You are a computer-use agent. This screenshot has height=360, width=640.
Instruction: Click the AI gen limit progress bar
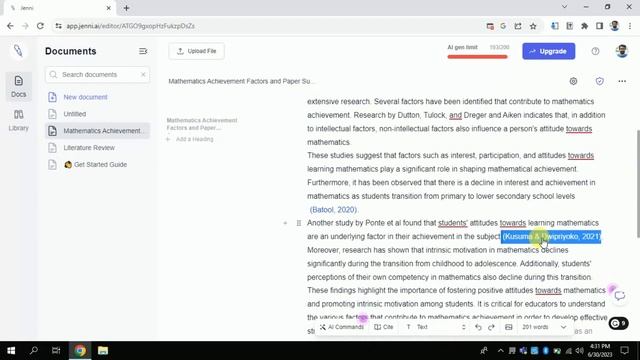(477, 57)
